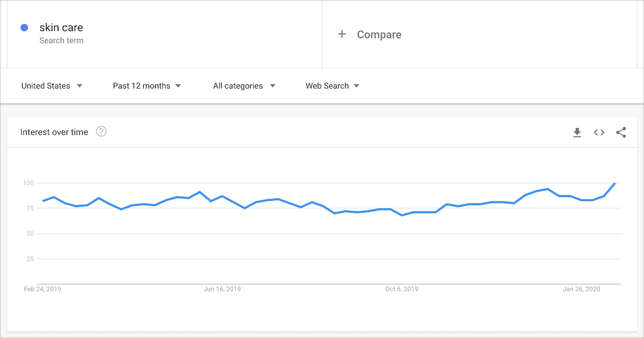This screenshot has height=338, width=644.
Task: Open the region selector showing United States
Action: pyautogui.click(x=51, y=85)
